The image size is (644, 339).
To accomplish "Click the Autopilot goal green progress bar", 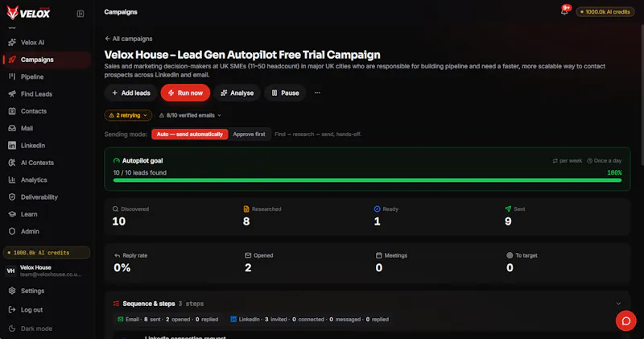I will coord(367,180).
